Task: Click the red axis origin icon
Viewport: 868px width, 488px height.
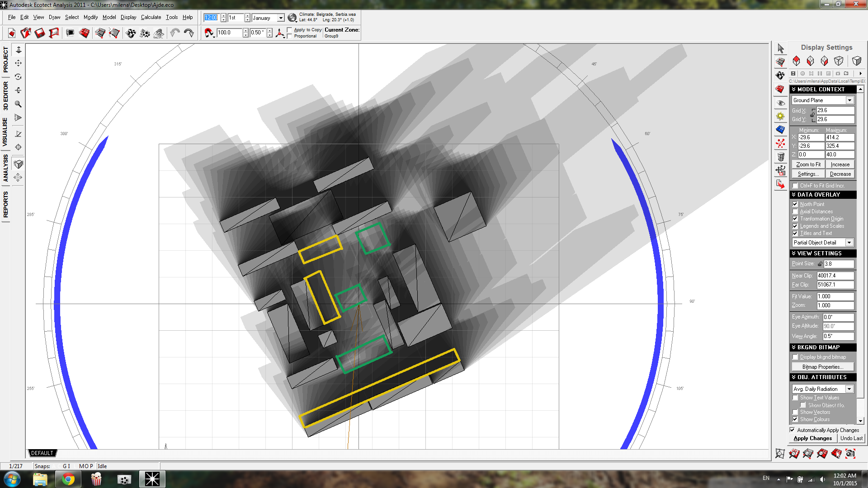Action: (280, 33)
